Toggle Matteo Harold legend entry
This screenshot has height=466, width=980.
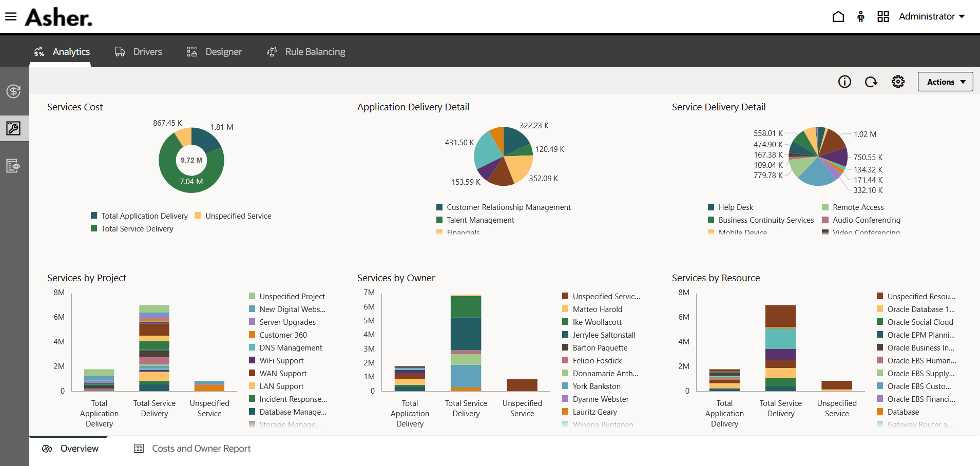tap(597, 309)
